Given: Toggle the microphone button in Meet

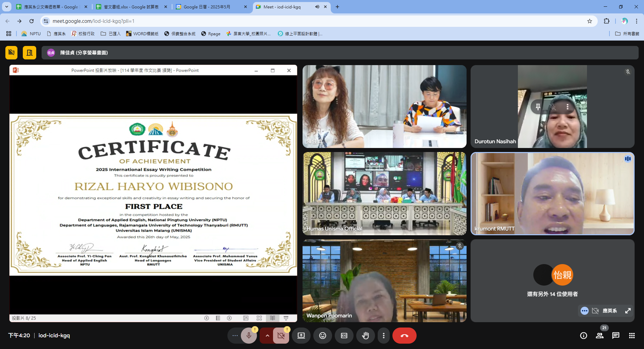Looking at the screenshot, I should tap(249, 336).
